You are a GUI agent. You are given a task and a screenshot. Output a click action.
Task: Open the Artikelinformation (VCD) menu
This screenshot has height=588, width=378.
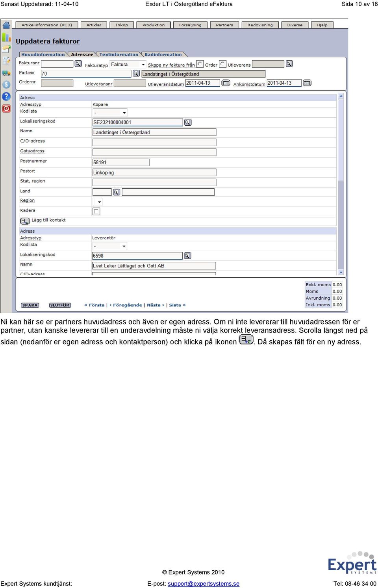pos(47,25)
